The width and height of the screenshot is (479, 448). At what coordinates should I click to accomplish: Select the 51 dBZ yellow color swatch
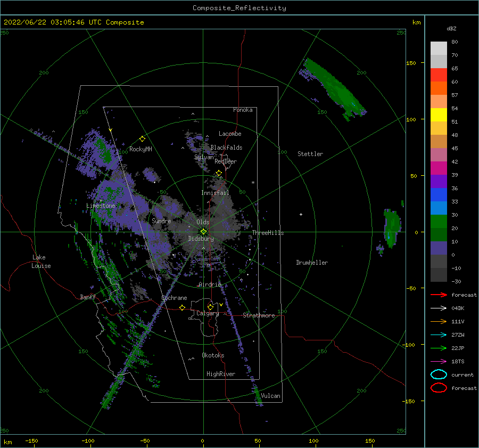(439, 115)
